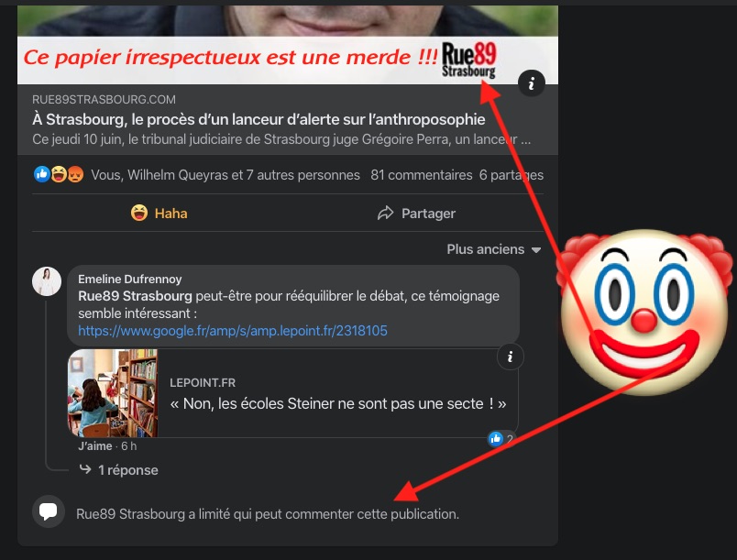The width and height of the screenshot is (737, 560).
Task: Click the Partager share button
Action: click(x=416, y=213)
